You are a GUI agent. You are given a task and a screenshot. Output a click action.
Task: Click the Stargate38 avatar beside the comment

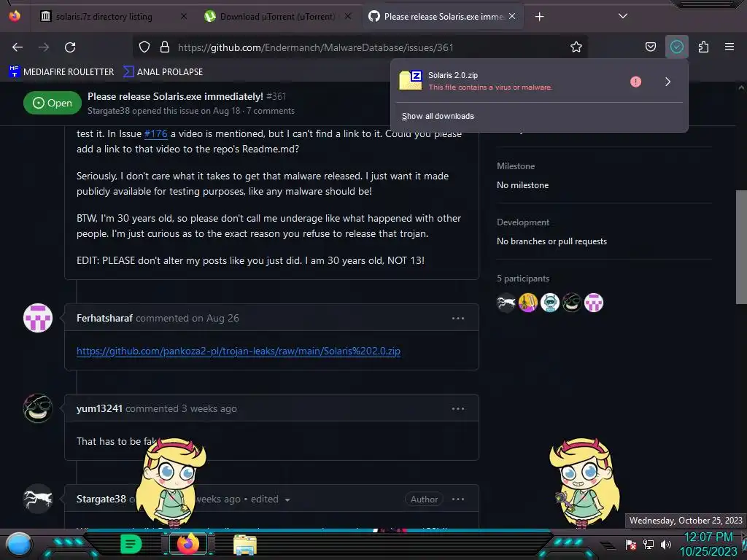tap(38, 499)
